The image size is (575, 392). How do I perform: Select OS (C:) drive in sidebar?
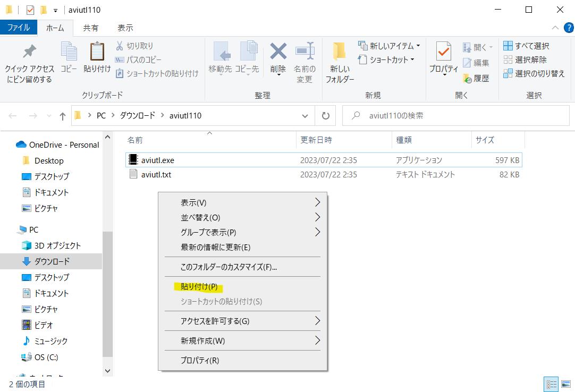click(40, 357)
